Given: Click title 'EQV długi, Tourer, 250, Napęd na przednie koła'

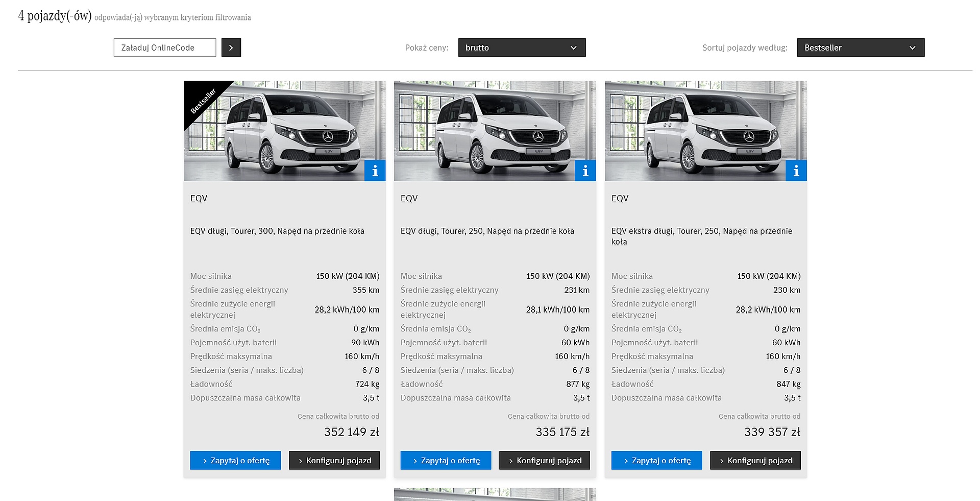Looking at the screenshot, I should [487, 231].
